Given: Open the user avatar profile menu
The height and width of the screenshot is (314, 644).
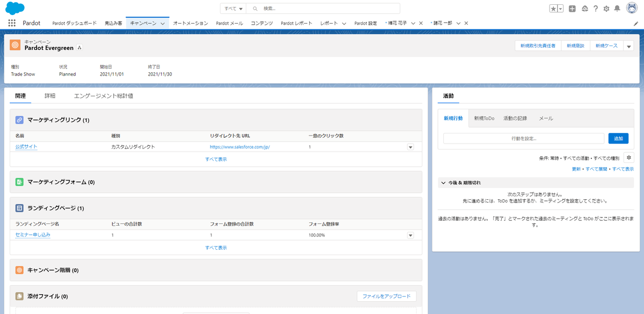Looking at the screenshot, I should pos(631,9).
